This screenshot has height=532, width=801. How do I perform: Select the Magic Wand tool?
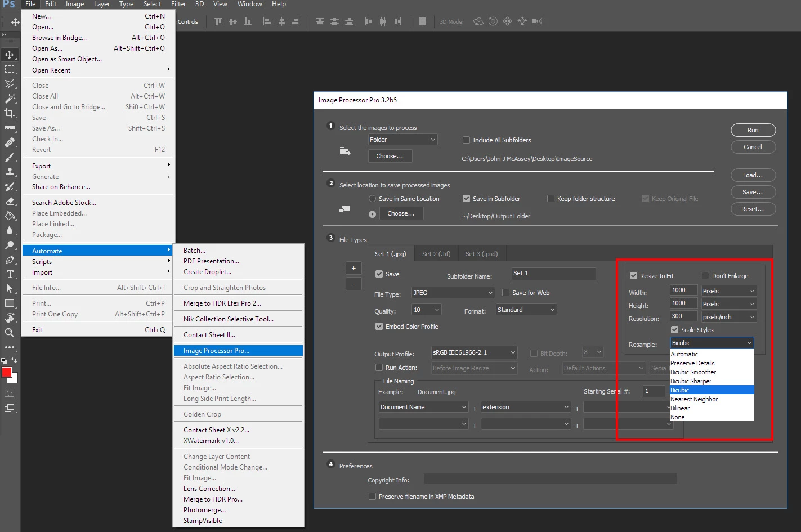coord(10,99)
